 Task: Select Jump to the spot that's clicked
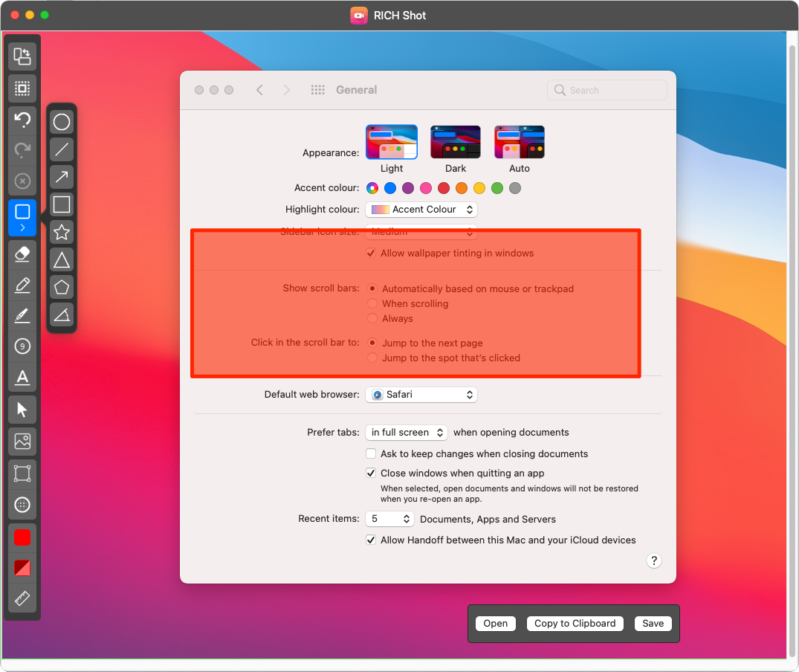(372, 358)
